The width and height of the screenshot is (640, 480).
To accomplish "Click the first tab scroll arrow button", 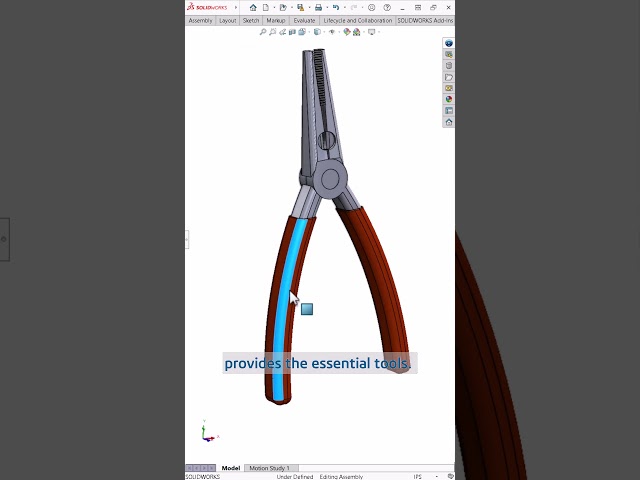I will (x=189, y=468).
